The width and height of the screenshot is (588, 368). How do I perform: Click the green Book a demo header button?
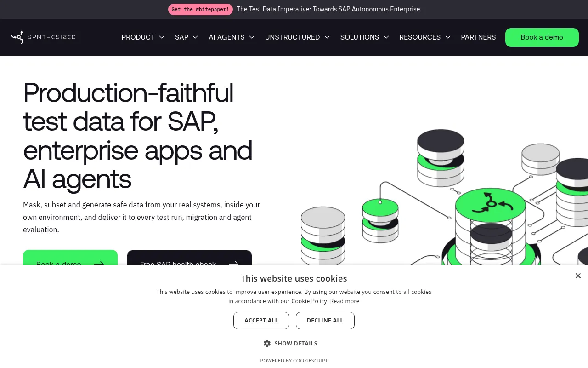[x=542, y=37]
